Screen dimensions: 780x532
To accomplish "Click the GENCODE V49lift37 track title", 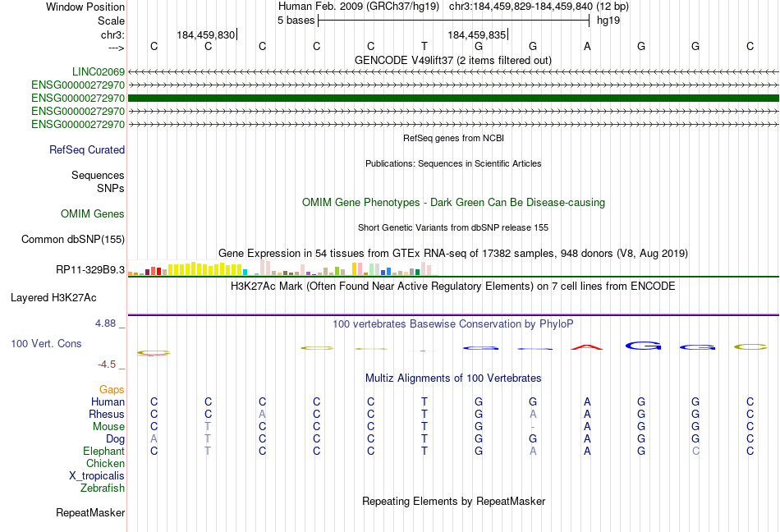I will [453, 60].
